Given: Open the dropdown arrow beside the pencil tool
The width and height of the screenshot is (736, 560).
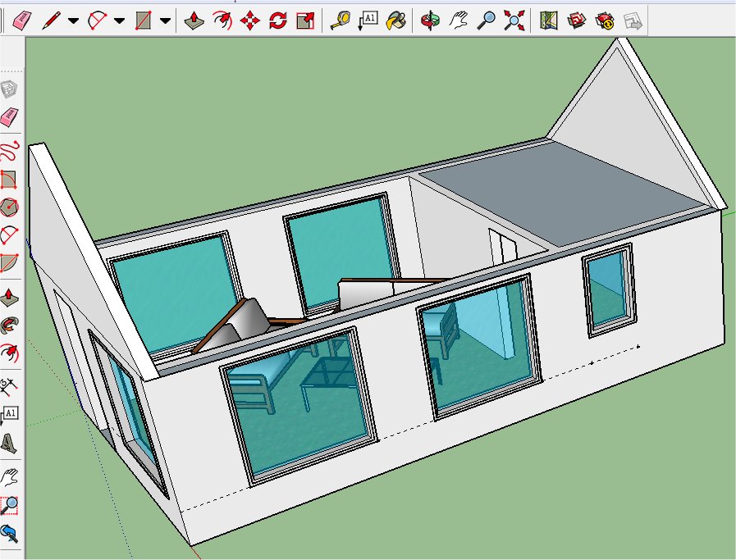Looking at the screenshot, I should 73,21.
